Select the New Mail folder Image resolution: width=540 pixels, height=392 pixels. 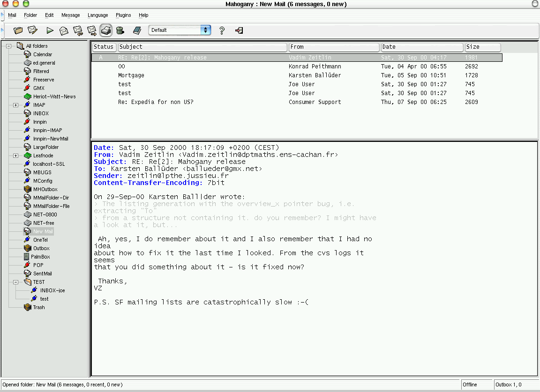pos(43,231)
